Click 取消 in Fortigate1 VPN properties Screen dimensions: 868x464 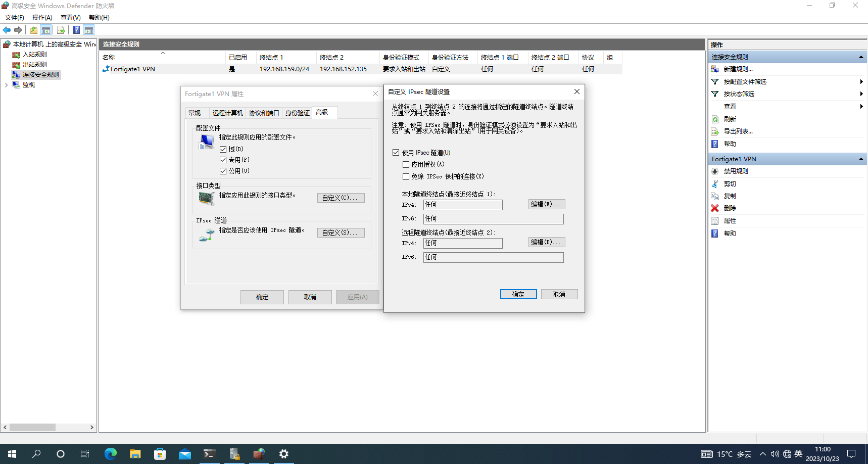click(310, 297)
